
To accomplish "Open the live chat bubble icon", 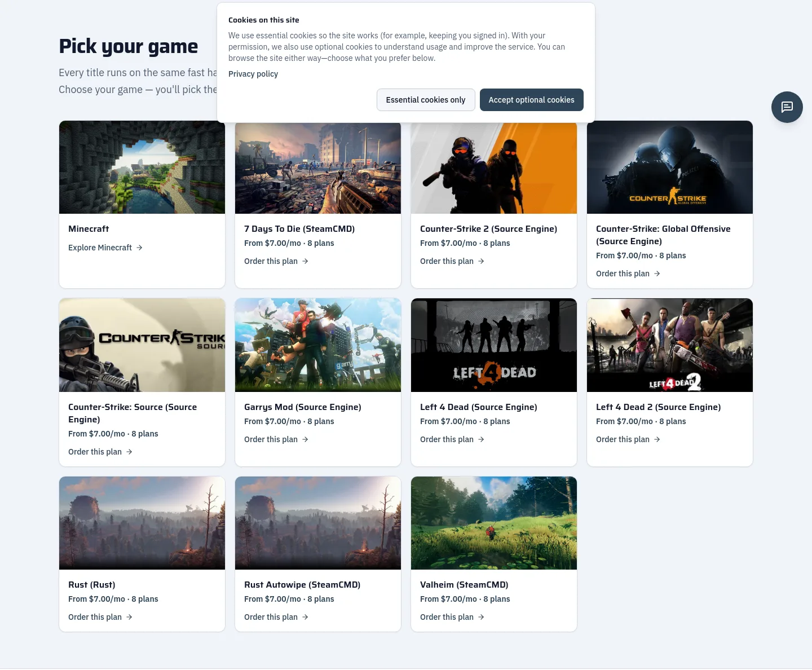I will coord(787,107).
